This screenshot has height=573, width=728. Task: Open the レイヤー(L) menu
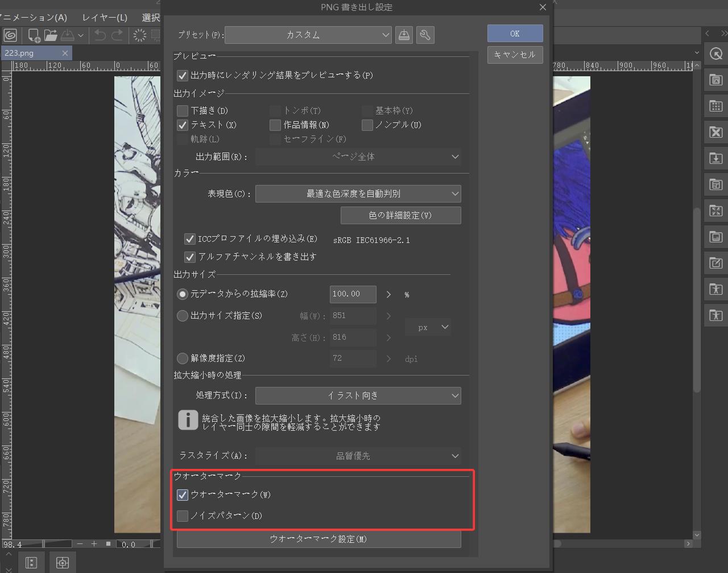click(x=105, y=18)
